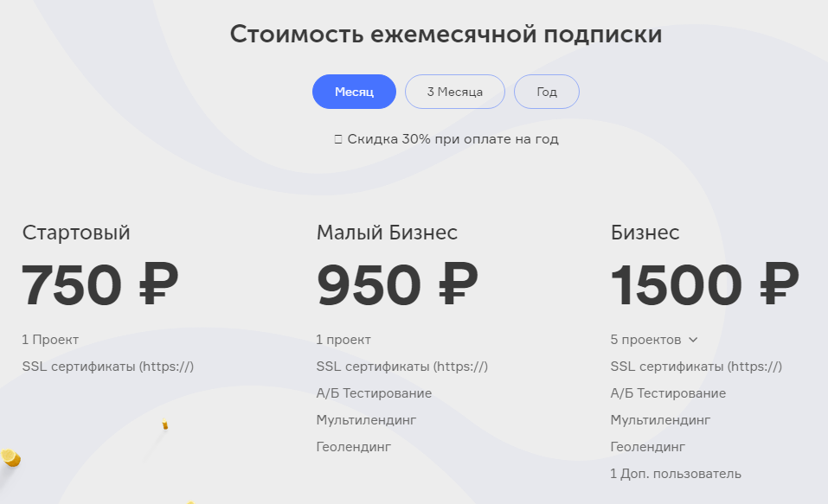Click SSL сертификаты under Стартовый plan

click(107, 367)
